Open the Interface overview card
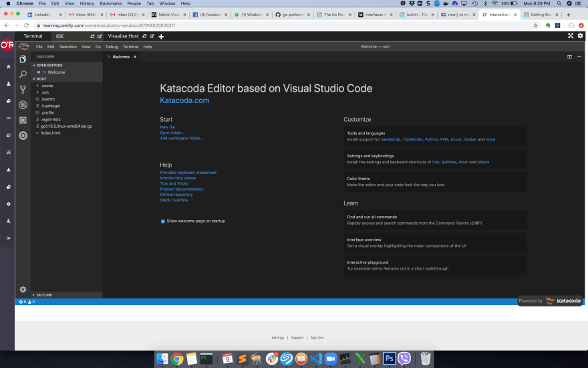This screenshot has height=368, width=588. click(435, 243)
